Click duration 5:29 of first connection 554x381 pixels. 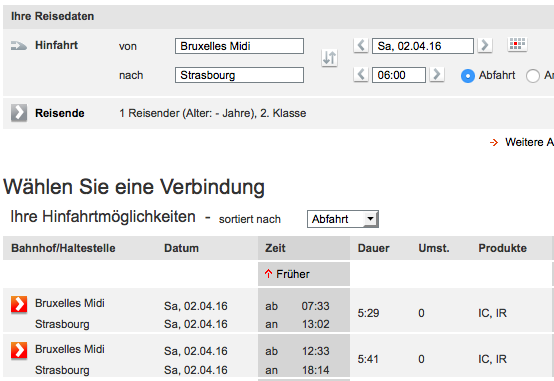point(368,313)
